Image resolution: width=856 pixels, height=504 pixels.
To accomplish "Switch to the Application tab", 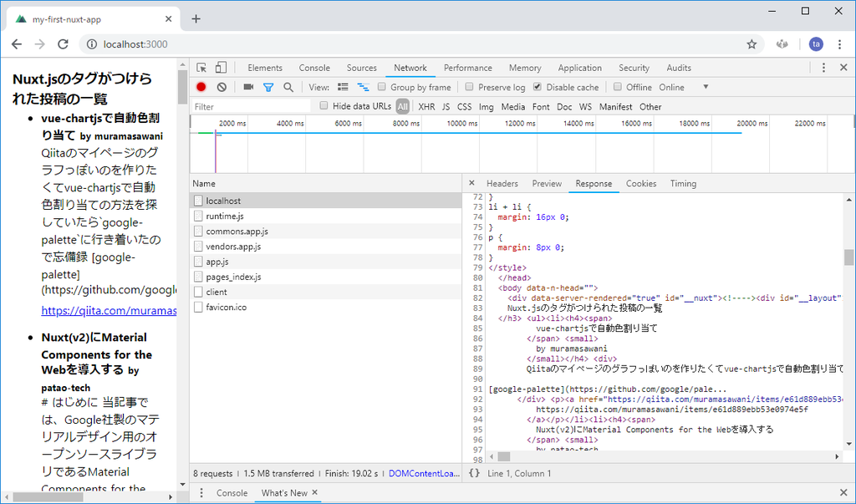I will coord(580,68).
